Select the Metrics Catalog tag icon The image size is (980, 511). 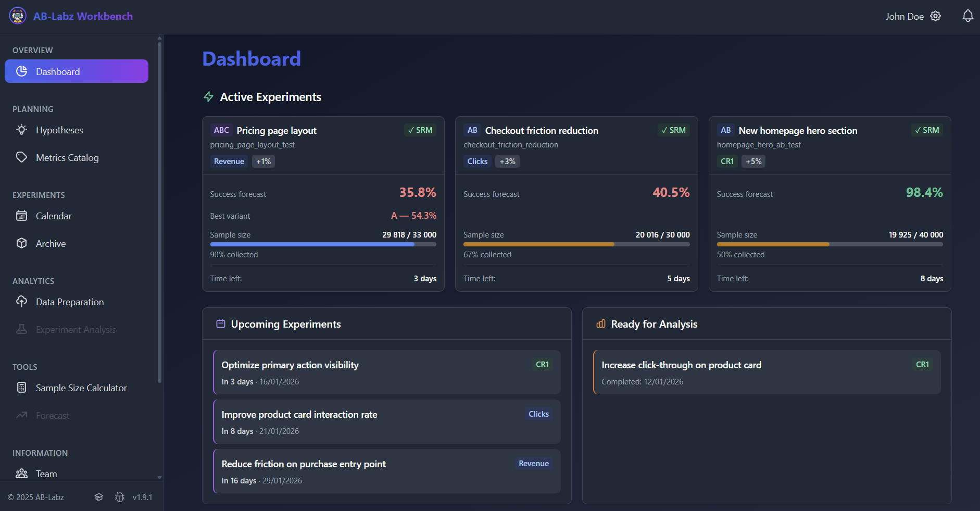coord(21,157)
